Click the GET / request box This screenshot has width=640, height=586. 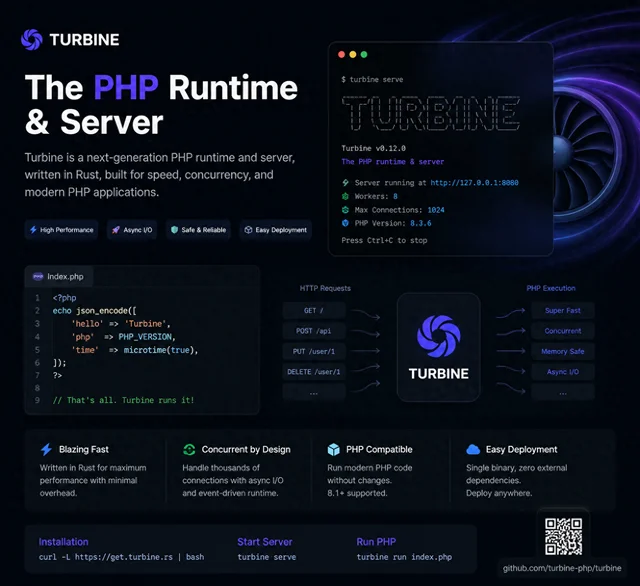click(314, 311)
